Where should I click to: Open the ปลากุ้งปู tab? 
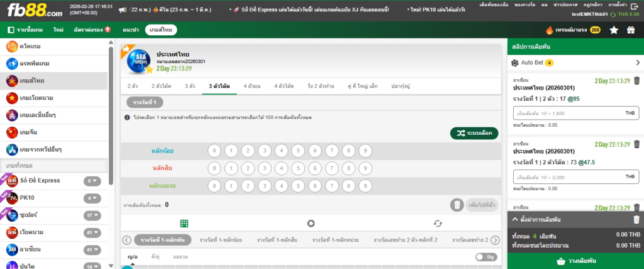(x=401, y=86)
